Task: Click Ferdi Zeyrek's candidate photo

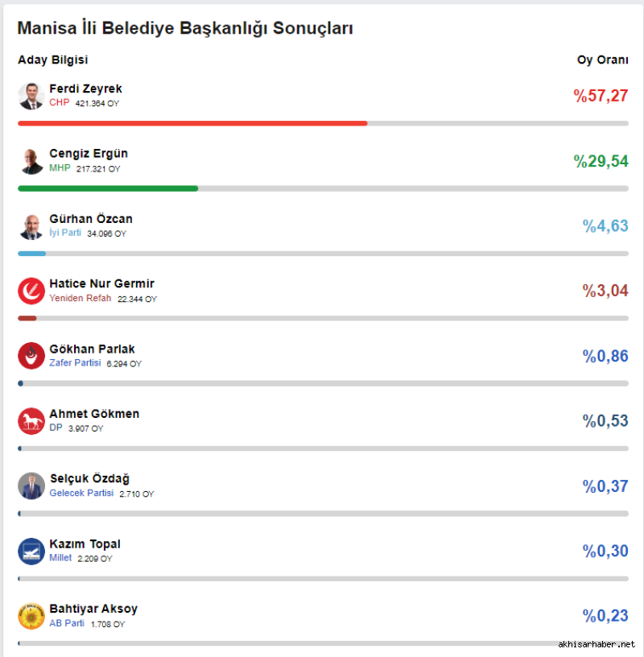Action: click(31, 96)
